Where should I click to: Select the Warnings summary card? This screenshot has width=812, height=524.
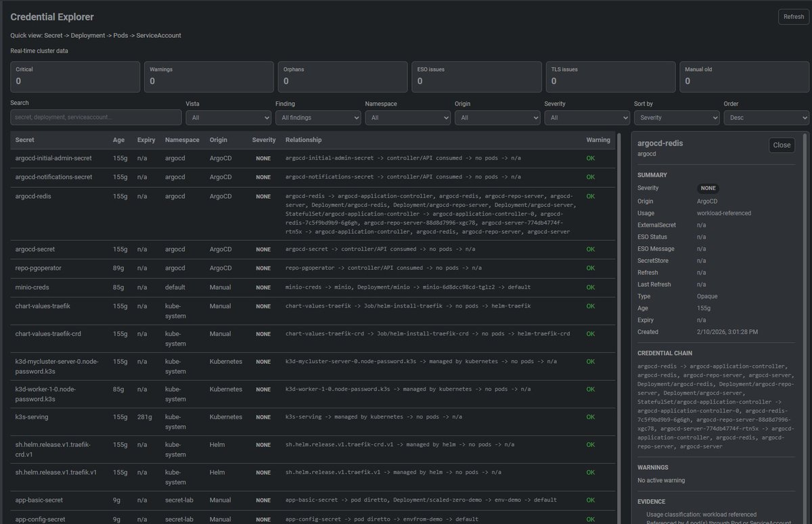[x=208, y=76]
